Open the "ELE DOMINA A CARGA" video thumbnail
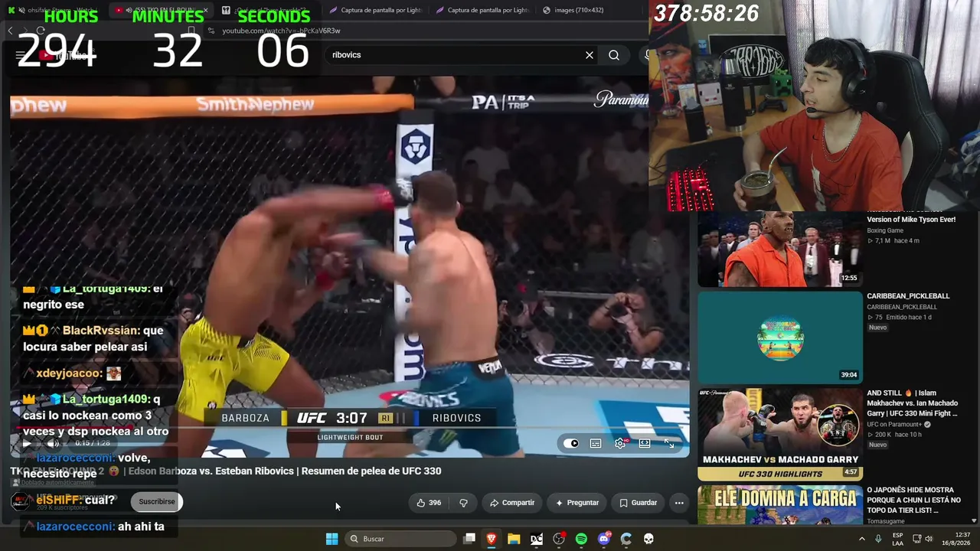The image size is (980, 551). [x=780, y=504]
